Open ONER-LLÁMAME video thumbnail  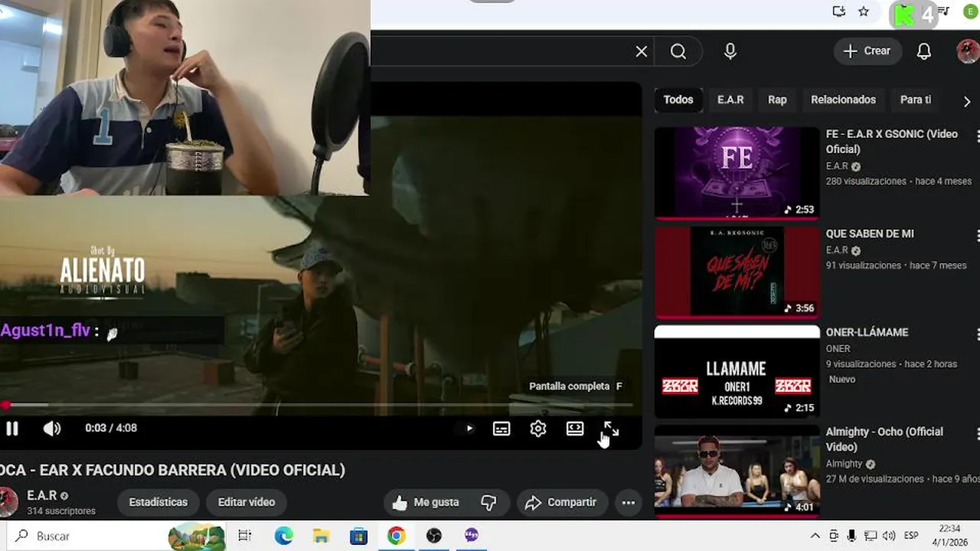[737, 372]
